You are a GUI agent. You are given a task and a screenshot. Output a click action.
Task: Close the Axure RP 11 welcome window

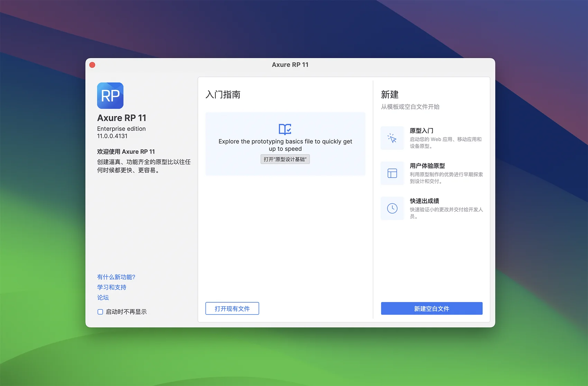click(x=92, y=65)
